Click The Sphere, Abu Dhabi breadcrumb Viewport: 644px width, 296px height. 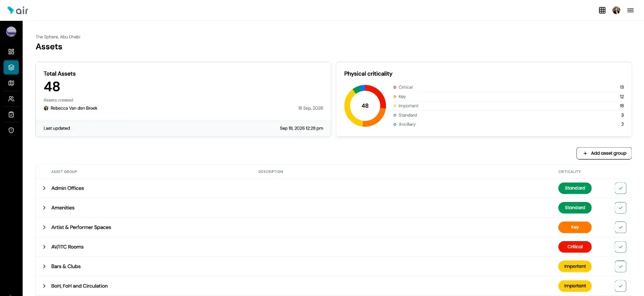[x=58, y=37]
